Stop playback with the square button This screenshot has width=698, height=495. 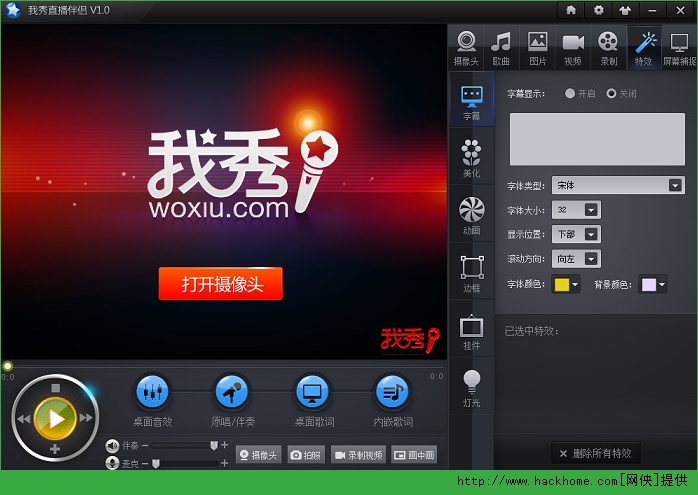pyautogui.click(x=55, y=388)
